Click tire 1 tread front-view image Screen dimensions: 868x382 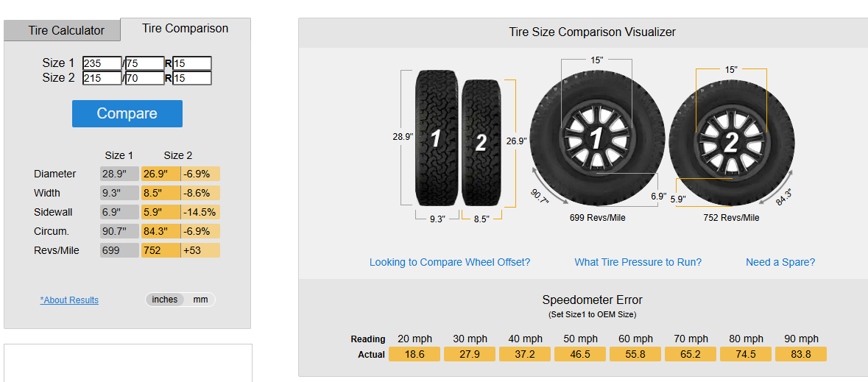[x=436, y=138]
